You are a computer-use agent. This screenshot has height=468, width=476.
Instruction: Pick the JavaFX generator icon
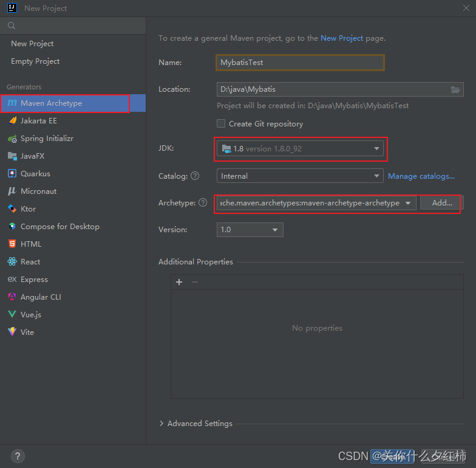pos(12,156)
